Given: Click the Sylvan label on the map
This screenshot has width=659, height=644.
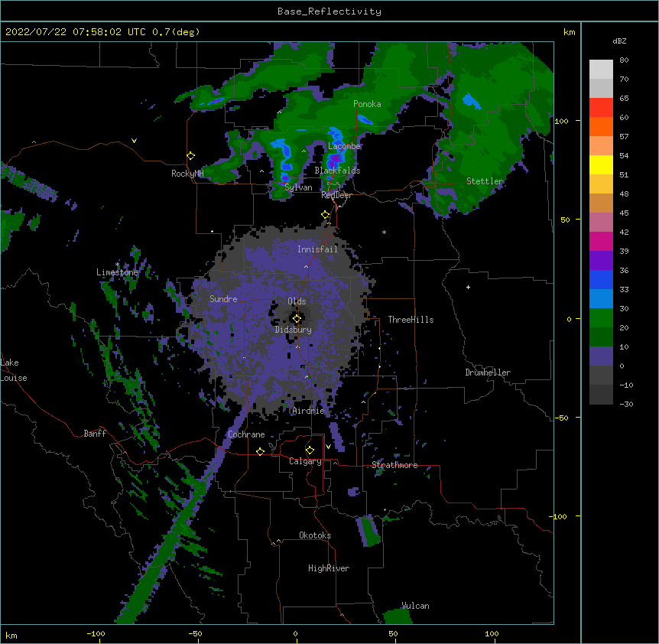Looking at the screenshot, I should [298, 187].
